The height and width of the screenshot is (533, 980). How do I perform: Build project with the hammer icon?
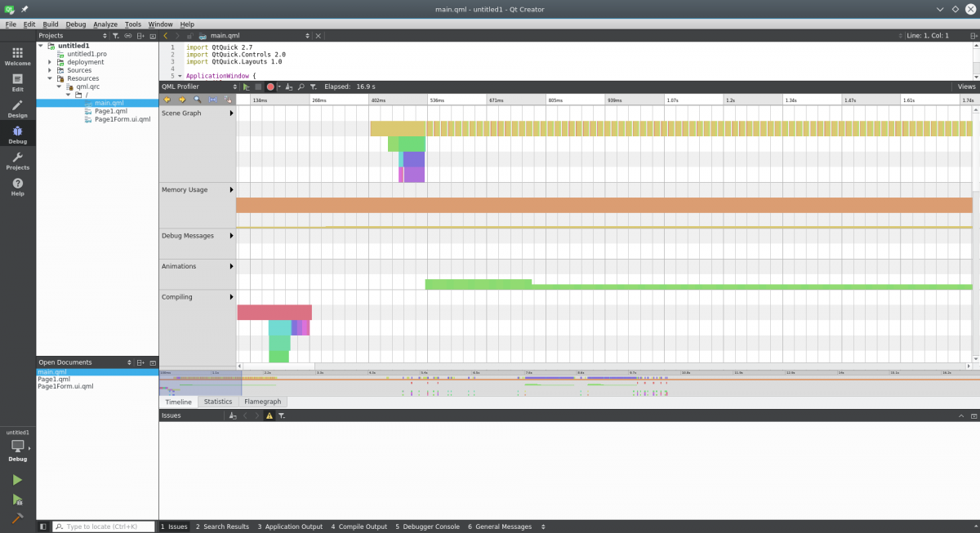pos(17,518)
